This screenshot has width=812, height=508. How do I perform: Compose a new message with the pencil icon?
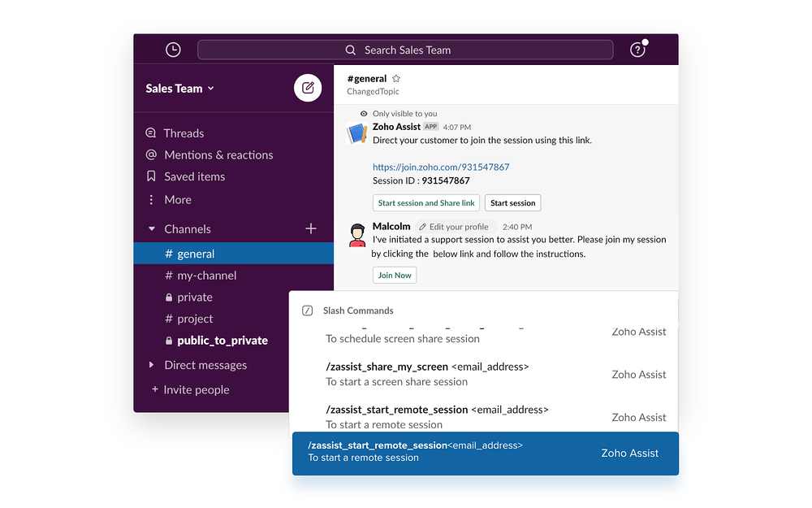pyautogui.click(x=308, y=88)
